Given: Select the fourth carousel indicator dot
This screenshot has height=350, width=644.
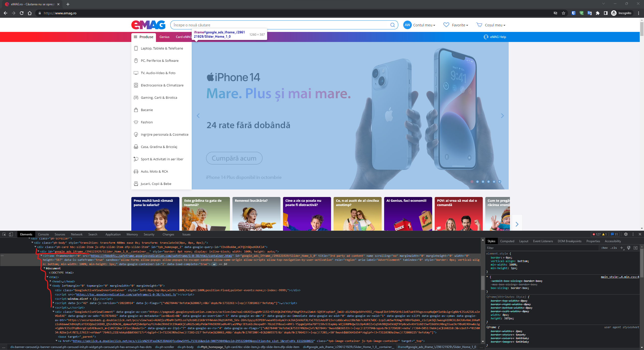Looking at the screenshot, I should (x=489, y=181).
